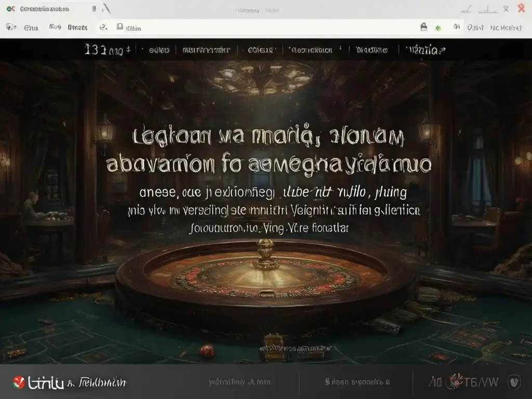Click the 'Ving Vtre' line of the hero paragraph

tap(270, 228)
